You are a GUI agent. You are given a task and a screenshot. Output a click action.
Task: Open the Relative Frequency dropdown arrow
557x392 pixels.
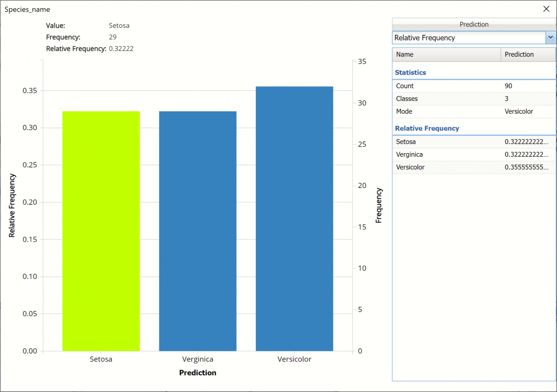[x=551, y=38]
